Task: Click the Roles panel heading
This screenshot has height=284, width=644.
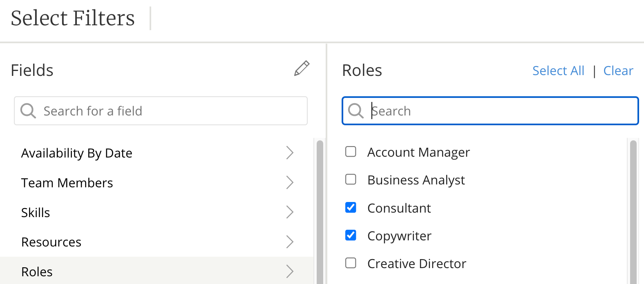Action: click(362, 70)
